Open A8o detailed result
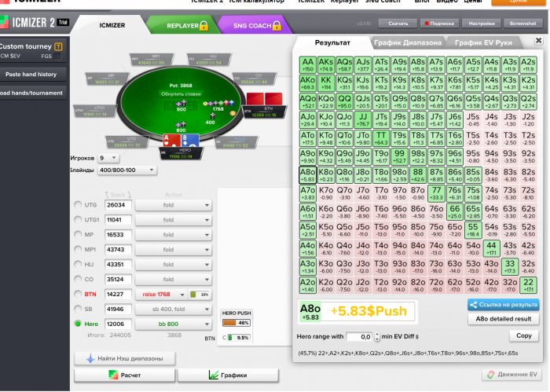Screen dimensions: 550x392 point(504,319)
